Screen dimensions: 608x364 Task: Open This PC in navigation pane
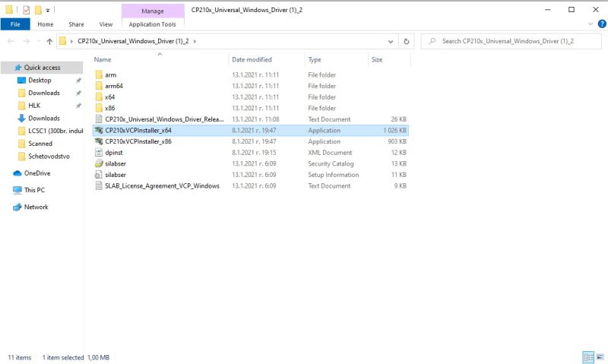pyautogui.click(x=34, y=190)
